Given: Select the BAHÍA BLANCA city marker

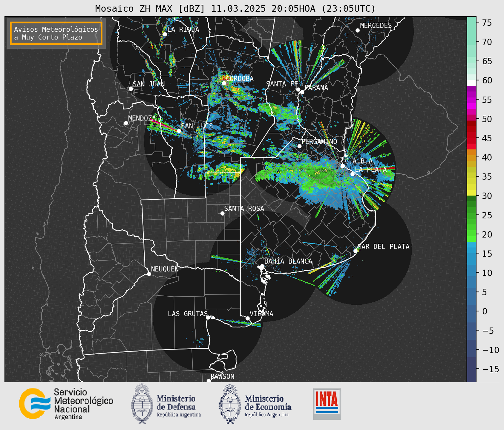Looking at the screenshot, I should coord(262,266).
